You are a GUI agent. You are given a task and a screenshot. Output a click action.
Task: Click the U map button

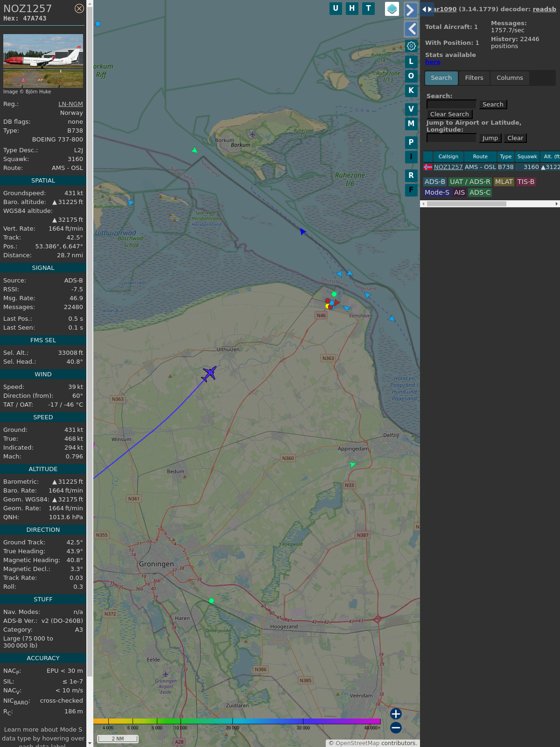coord(336,8)
